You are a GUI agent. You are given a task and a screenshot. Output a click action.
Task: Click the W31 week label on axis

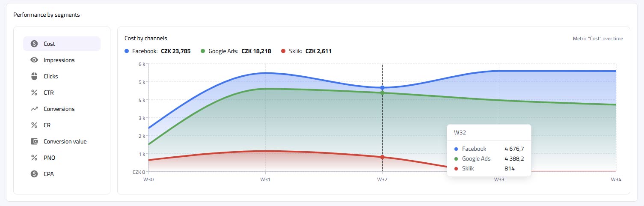[265, 179]
